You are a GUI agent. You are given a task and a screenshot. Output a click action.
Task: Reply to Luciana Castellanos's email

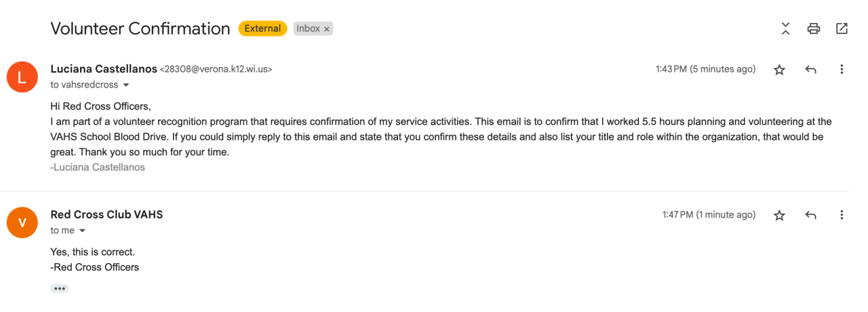[x=810, y=69]
